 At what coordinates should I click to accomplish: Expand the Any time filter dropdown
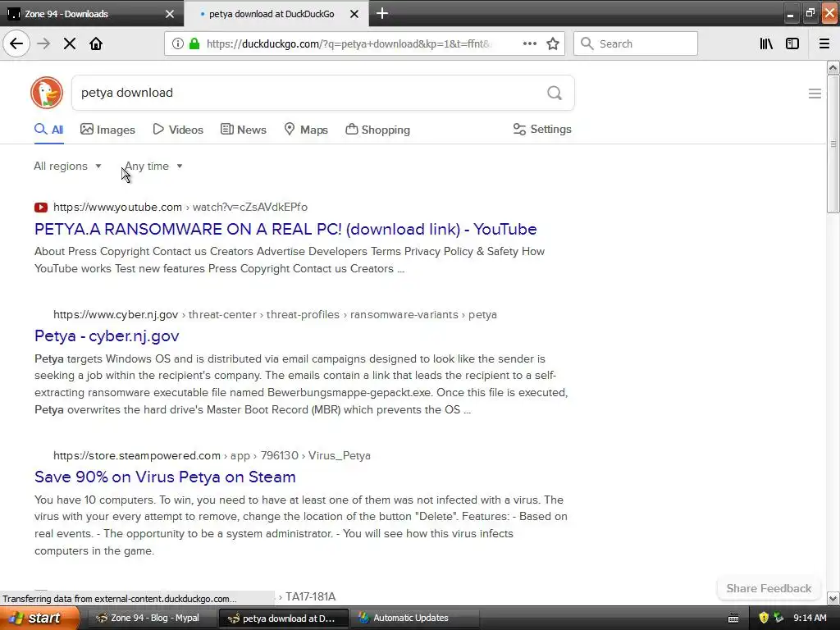[x=153, y=166]
